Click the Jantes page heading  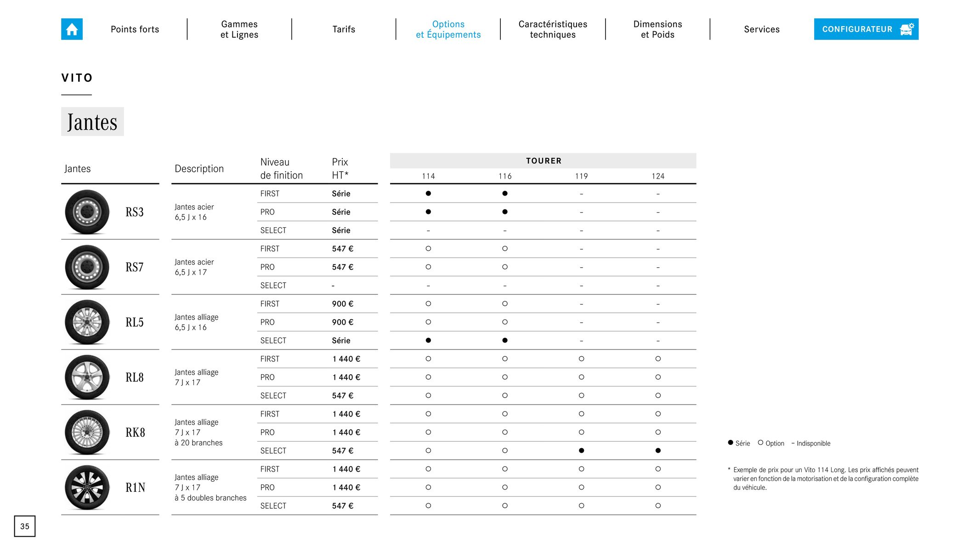[x=92, y=122]
